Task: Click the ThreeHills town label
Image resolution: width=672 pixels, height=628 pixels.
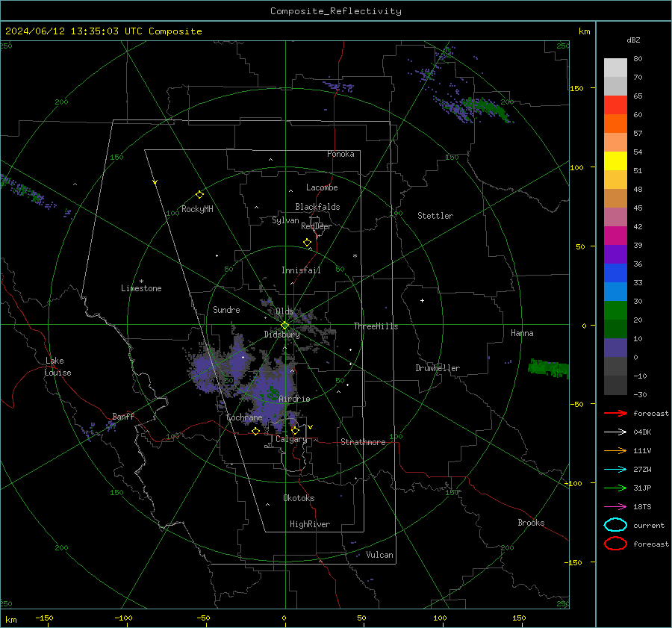Action: point(376,326)
